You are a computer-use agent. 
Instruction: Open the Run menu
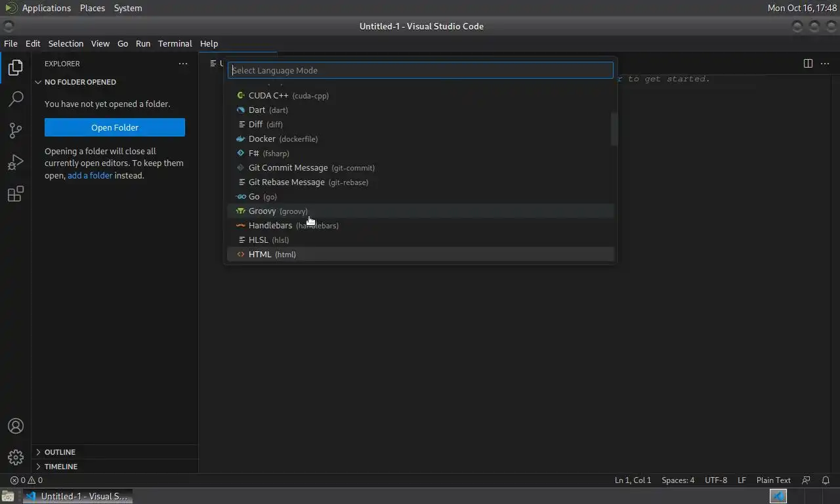click(143, 43)
